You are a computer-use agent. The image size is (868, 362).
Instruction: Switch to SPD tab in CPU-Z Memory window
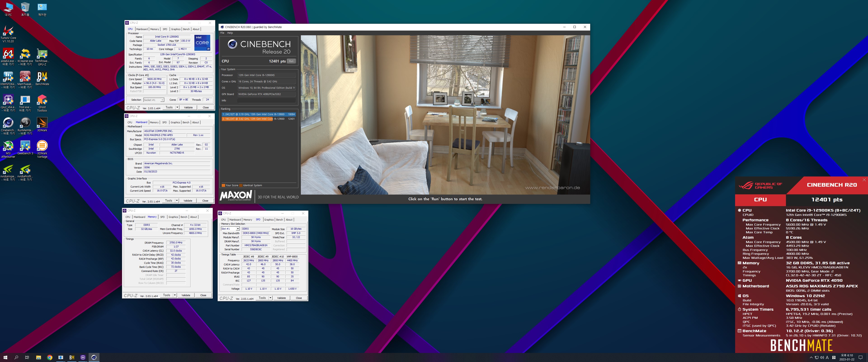tap(163, 217)
